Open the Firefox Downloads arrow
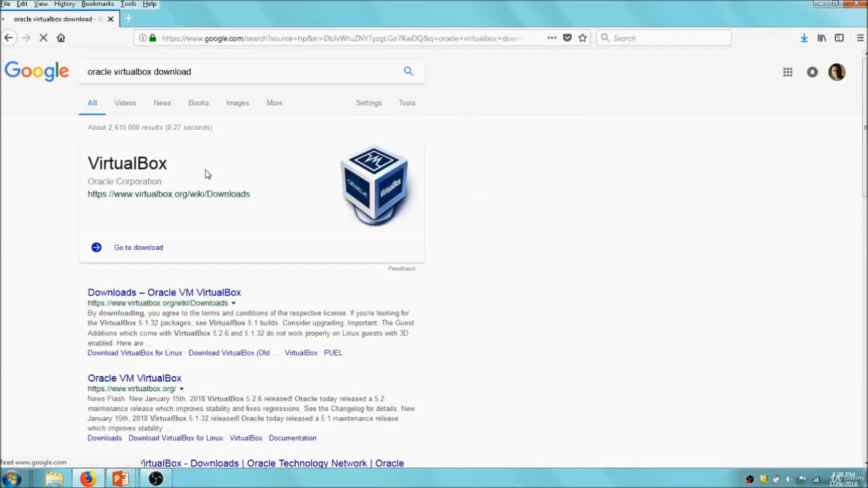 (x=804, y=38)
